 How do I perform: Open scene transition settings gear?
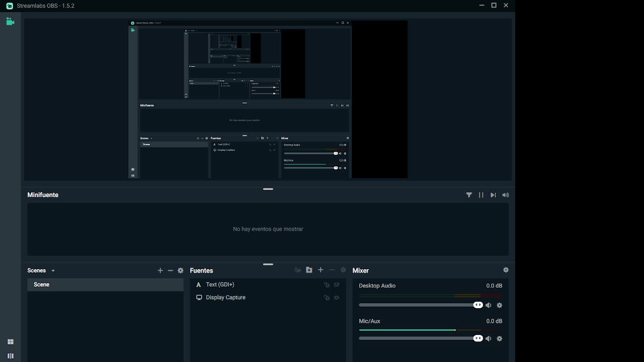[x=181, y=270]
